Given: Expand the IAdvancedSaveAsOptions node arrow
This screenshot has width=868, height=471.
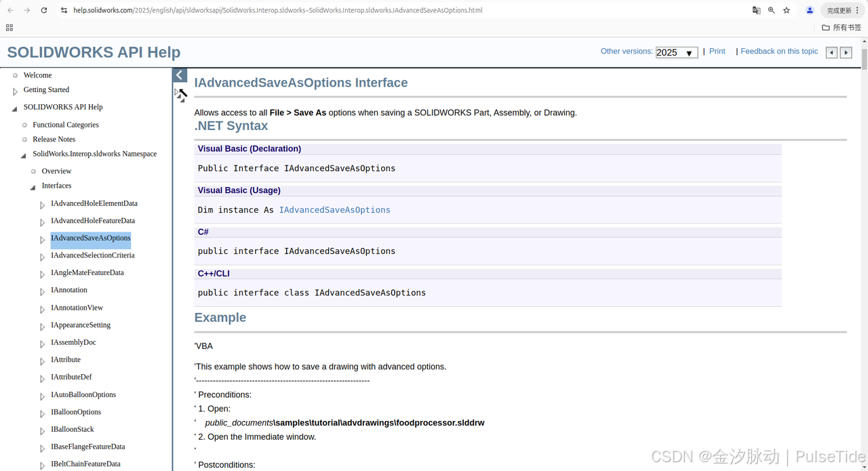Looking at the screenshot, I should tap(42, 240).
